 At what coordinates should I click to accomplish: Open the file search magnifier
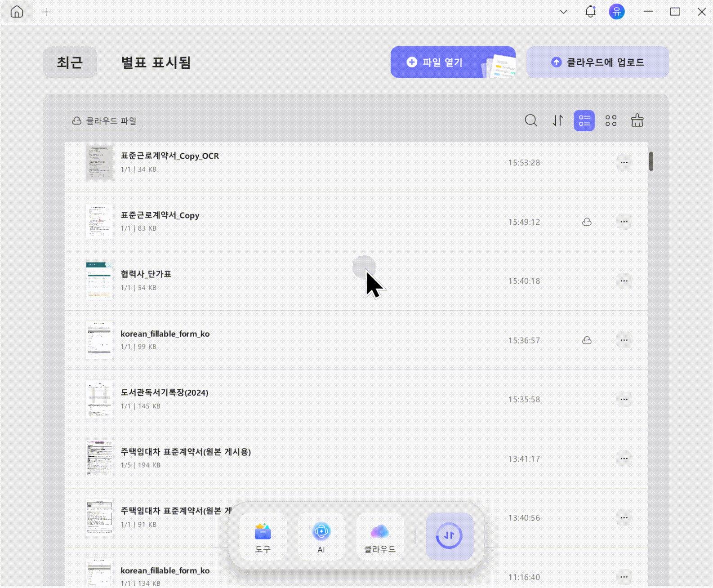pyautogui.click(x=531, y=120)
